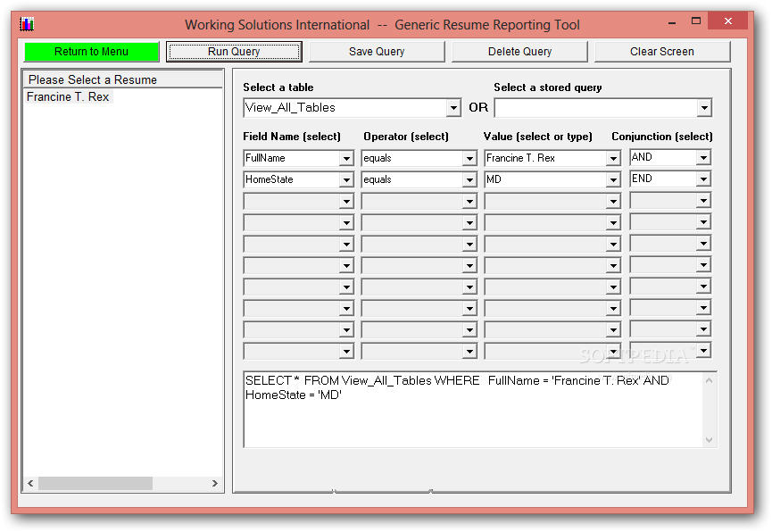
Task: Expand the FullName field name dropdown
Action: (x=346, y=158)
